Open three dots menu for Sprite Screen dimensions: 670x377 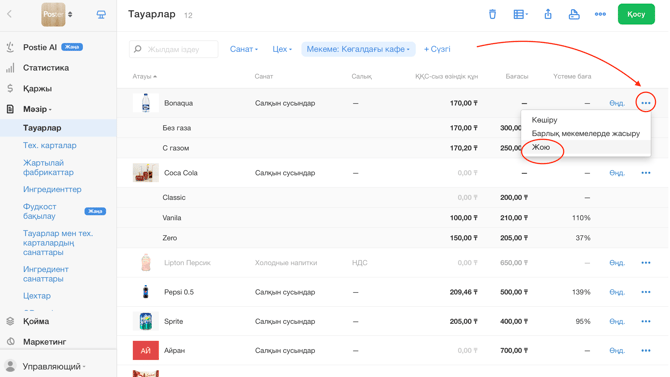coord(646,321)
